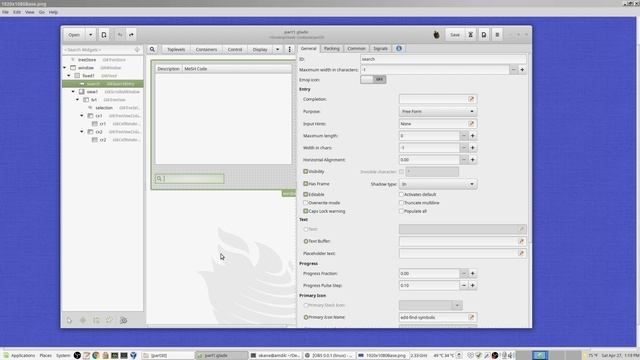Click the undo arrow in the header bar
Viewport: 640px width, 360px height.
click(x=120, y=35)
